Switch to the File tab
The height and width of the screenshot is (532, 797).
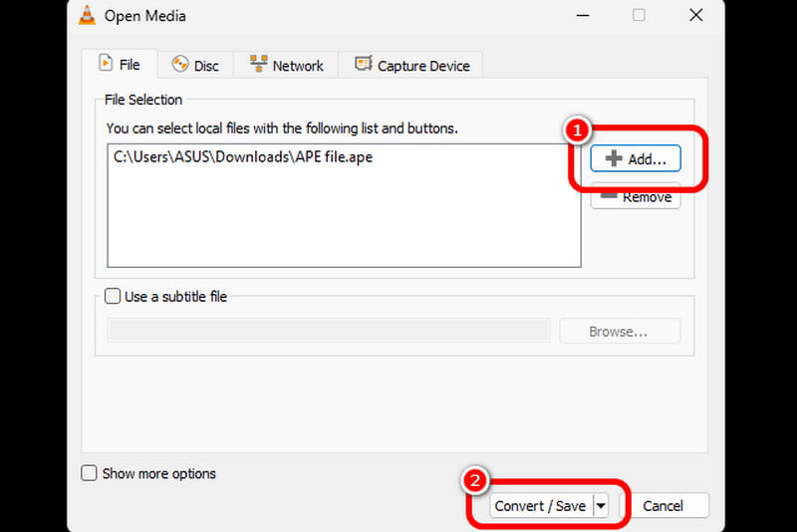click(x=120, y=65)
